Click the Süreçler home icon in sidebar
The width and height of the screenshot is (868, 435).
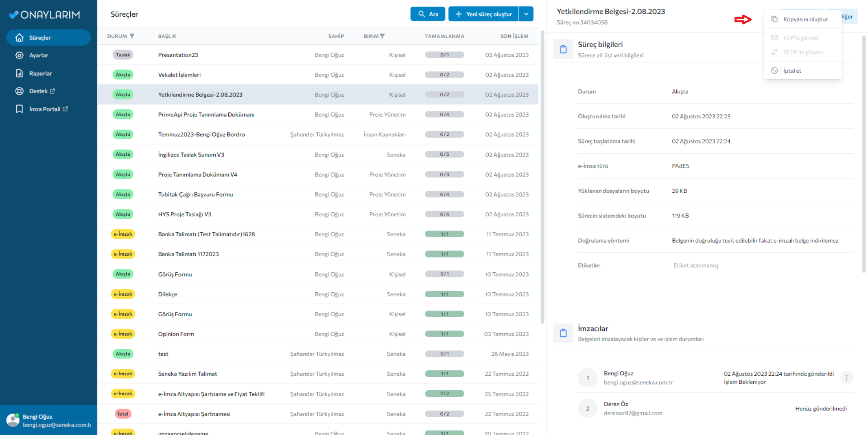point(19,37)
